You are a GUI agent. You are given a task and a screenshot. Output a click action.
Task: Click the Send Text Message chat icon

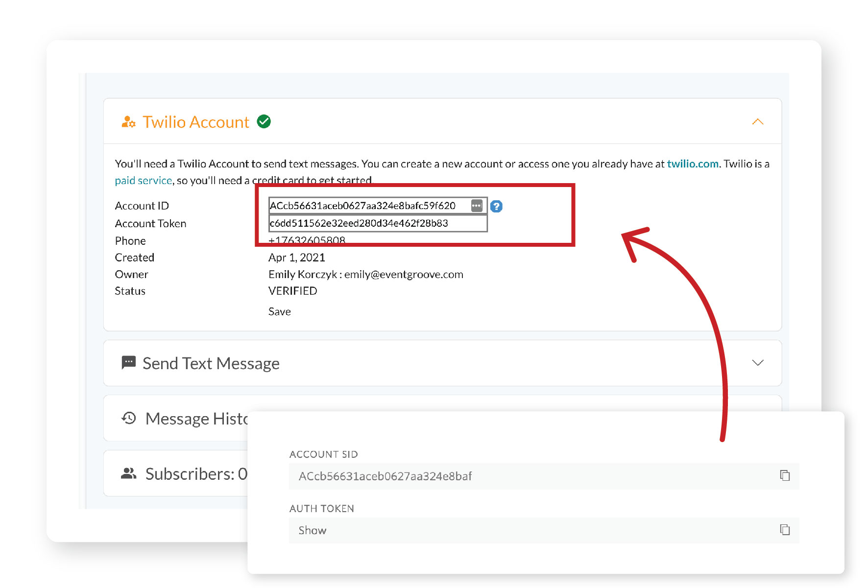coord(128,363)
